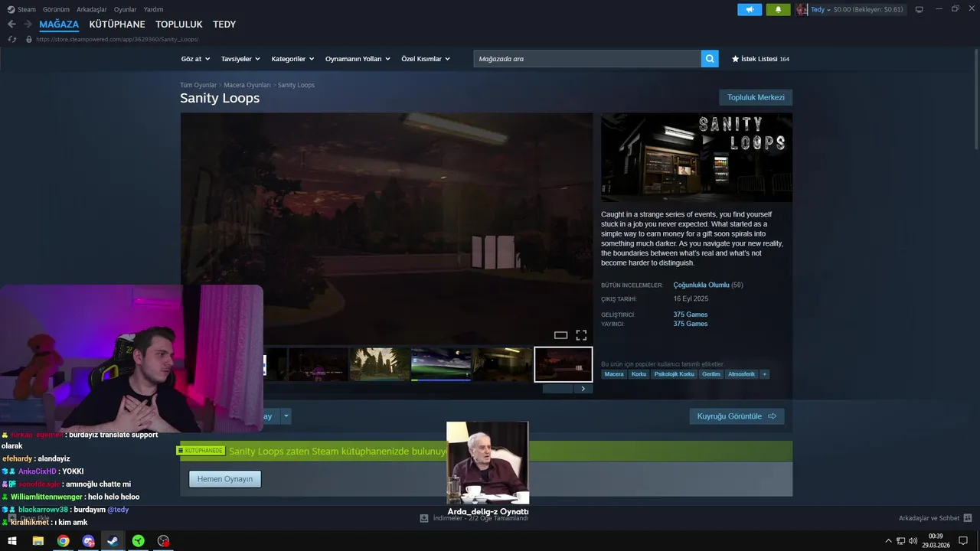Open the Oyunlar menu
The width and height of the screenshot is (980, 551).
click(x=126, y=9)
